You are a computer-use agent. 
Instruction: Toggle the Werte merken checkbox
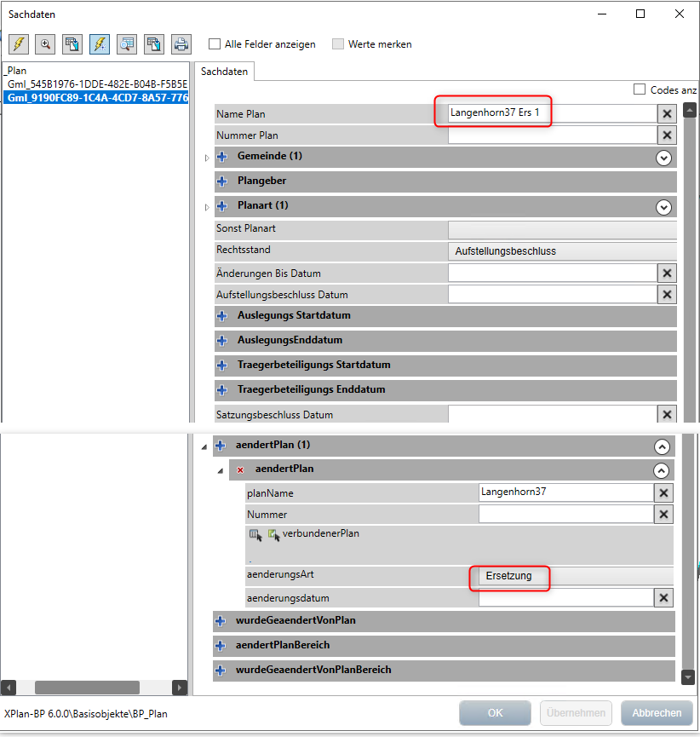pyautogui.click(x=338, y=44)
